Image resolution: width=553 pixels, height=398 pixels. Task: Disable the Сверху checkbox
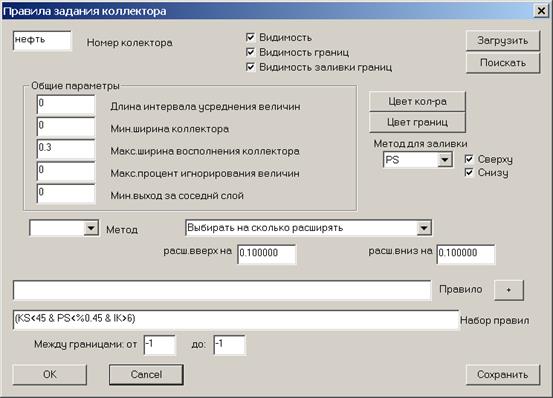coord(469,159)
